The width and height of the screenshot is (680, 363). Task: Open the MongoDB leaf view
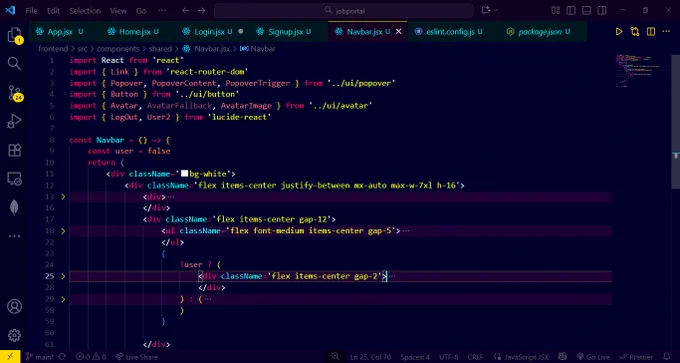click(14, 208)
